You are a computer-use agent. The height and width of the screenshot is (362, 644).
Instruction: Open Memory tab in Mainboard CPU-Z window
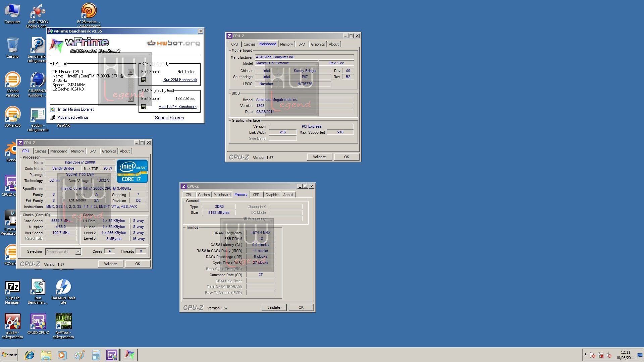pos(286,44)
